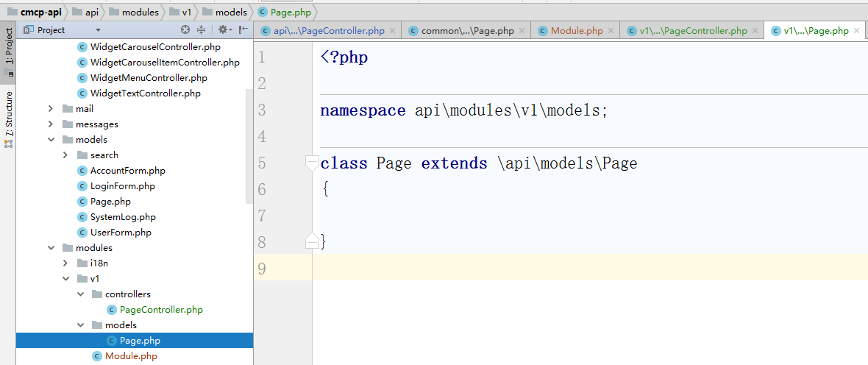Hide the Project tool window via hide icon
This screenshot has width=868, height=365.
click(242, 30)
